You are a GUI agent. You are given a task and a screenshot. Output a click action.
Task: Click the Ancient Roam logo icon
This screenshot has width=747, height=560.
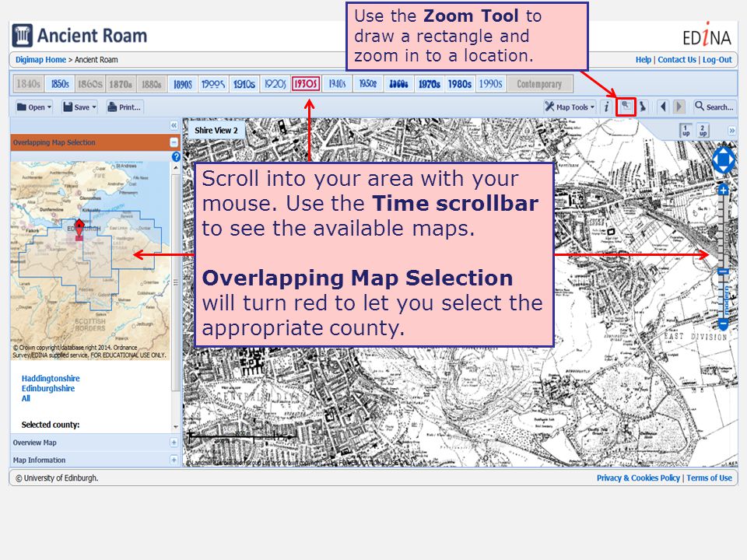(23, 36)
